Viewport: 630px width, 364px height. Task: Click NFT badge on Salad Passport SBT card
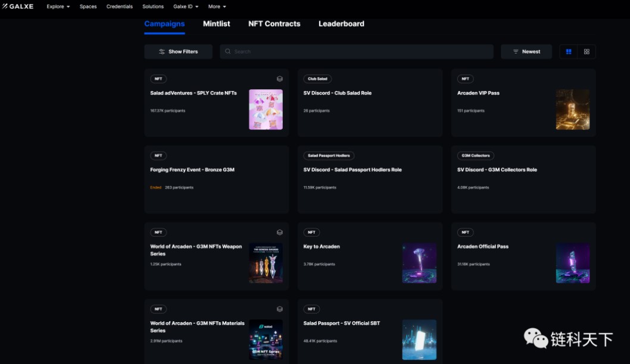[311, 309]
